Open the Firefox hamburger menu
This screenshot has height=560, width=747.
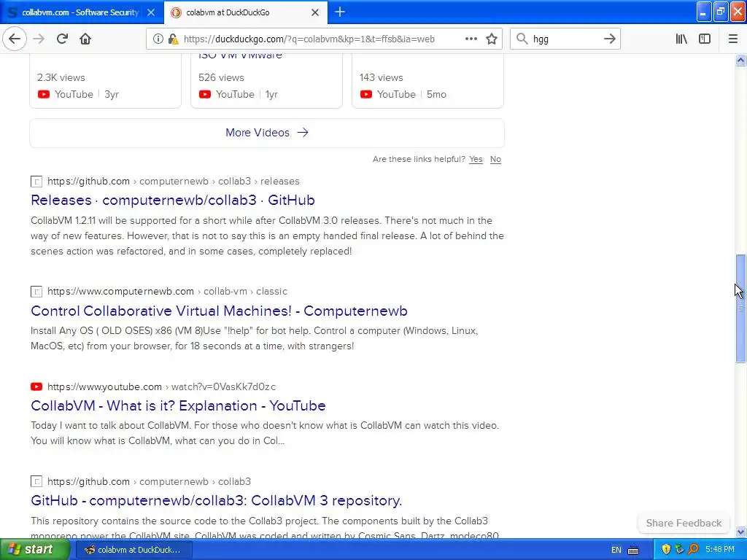click(x=732, y=39)
